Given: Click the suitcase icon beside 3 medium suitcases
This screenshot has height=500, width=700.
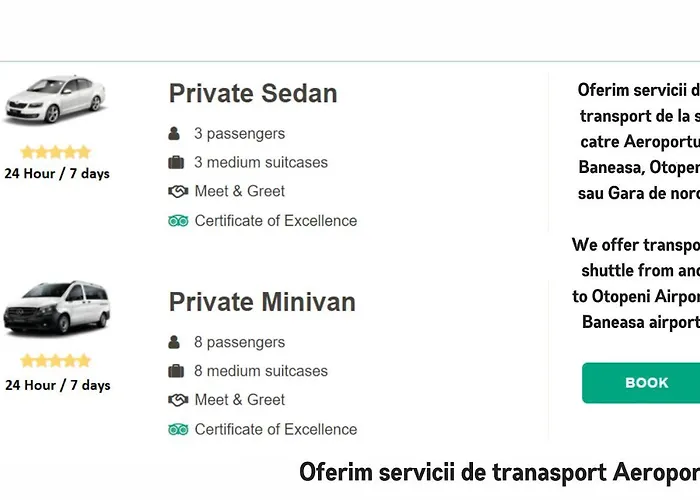Looking at the screenshot, I should [x=176, y=162].
